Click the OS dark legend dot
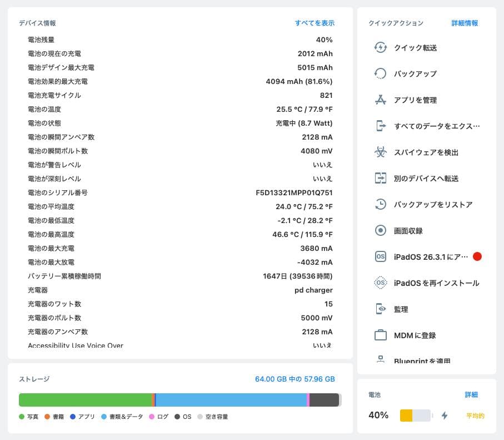 point(177,417)
